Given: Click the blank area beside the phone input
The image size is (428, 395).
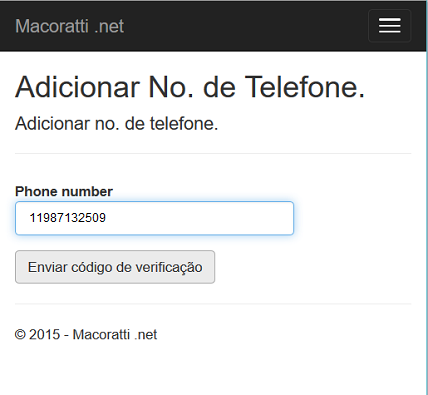Looking at the screenshot, I should click(x=353, y=218).
